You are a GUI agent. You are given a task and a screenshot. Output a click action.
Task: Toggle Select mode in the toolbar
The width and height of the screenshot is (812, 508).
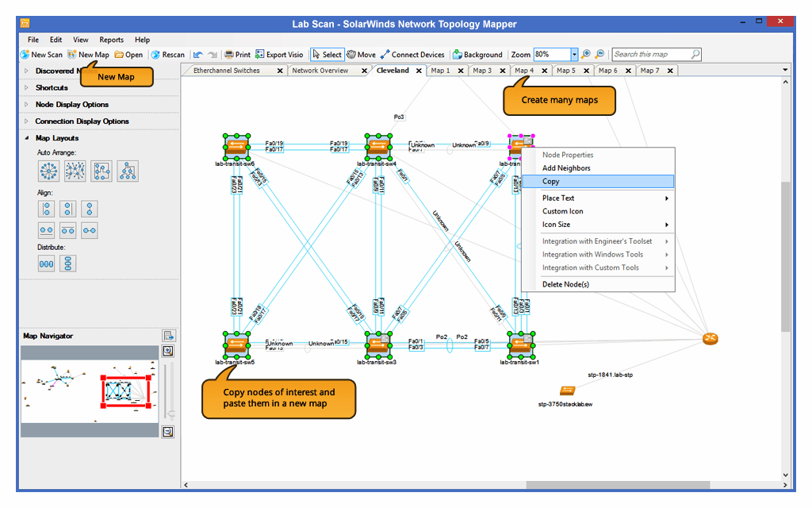[x=327, y=54]
